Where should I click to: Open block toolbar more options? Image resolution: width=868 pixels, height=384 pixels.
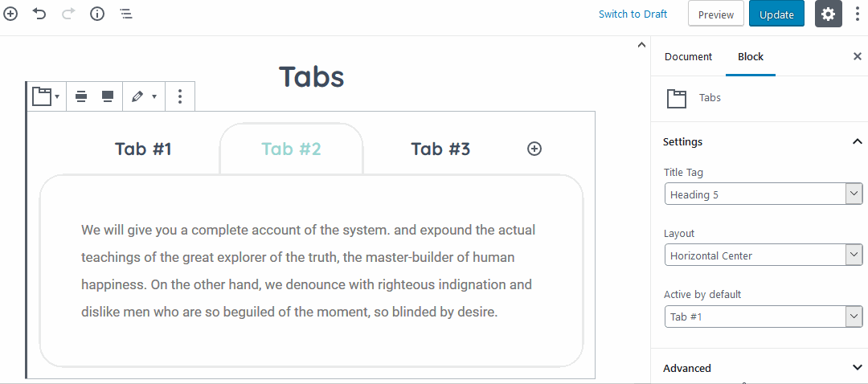click(x=180, y=96)
